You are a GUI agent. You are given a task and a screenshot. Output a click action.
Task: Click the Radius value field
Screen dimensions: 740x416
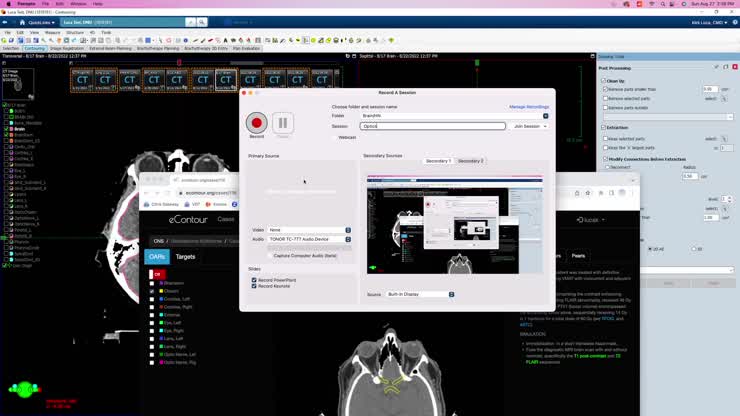point(690,176)
